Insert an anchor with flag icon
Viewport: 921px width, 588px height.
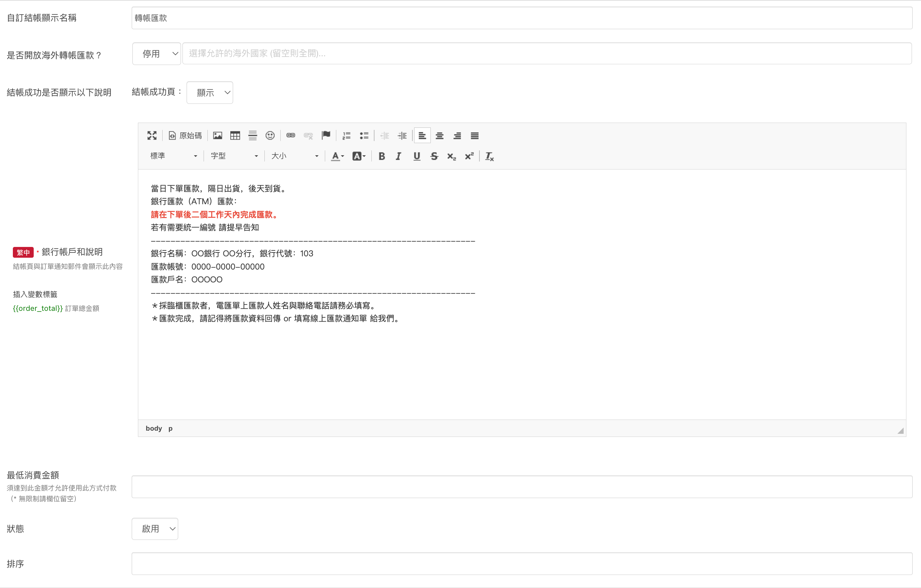click(326, 135)
